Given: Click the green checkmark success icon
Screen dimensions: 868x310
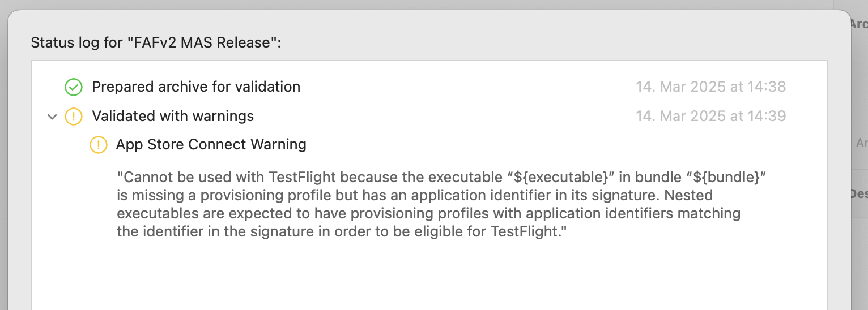Looking at the screenshot, I should click(x=73, y=87).
